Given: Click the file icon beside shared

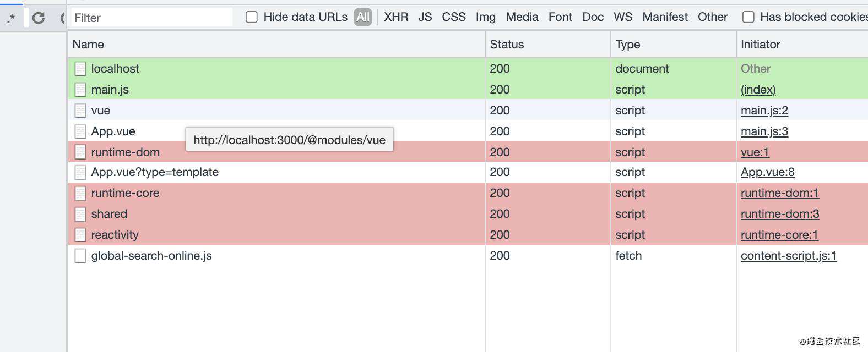Looking at the screenshot, I should 80,214.
